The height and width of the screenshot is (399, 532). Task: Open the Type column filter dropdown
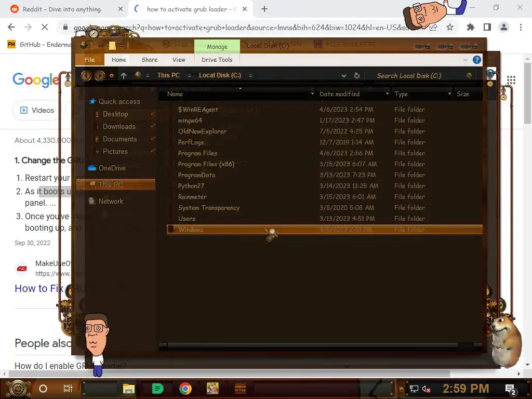[x=449, y=94]
